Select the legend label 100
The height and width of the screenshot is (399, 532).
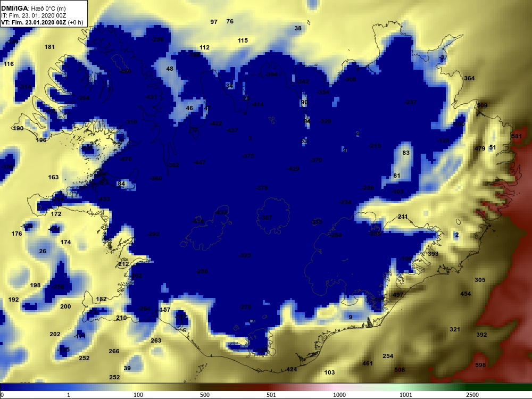pyautogui.click(x=138, y=395)
